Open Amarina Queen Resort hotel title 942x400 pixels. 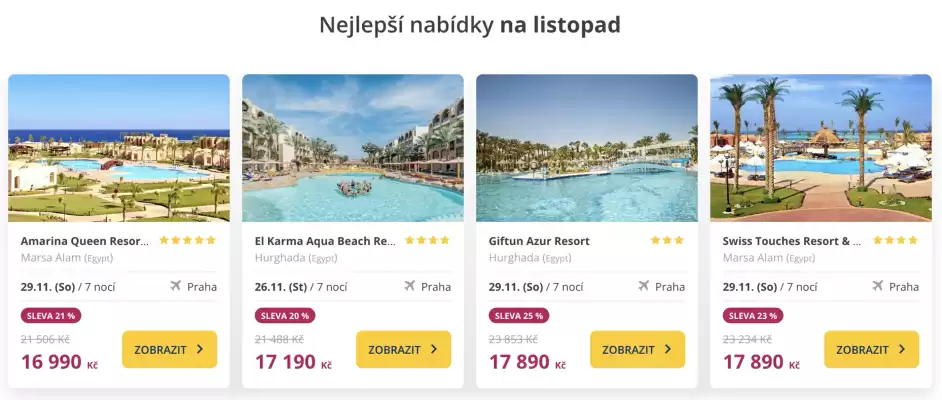click(85, 241)
